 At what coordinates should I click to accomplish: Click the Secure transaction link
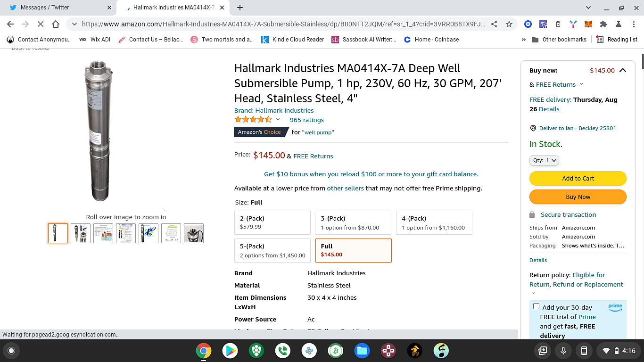[x=568, y=214]
